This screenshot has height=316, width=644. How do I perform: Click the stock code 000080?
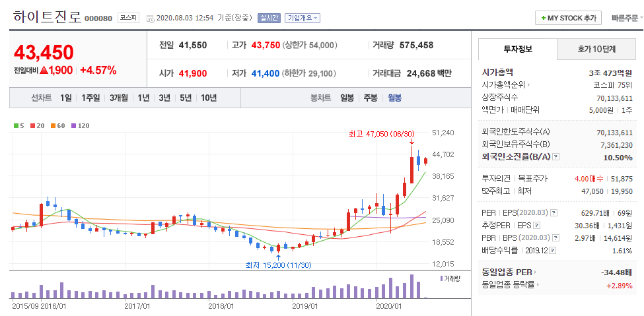[x=98, y=18]
